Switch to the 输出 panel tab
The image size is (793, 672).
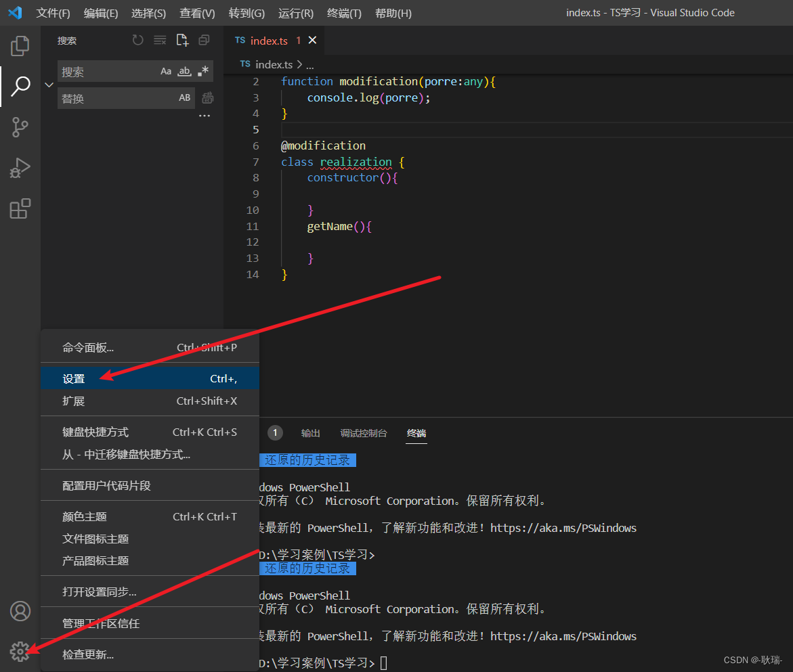point(311,433)
